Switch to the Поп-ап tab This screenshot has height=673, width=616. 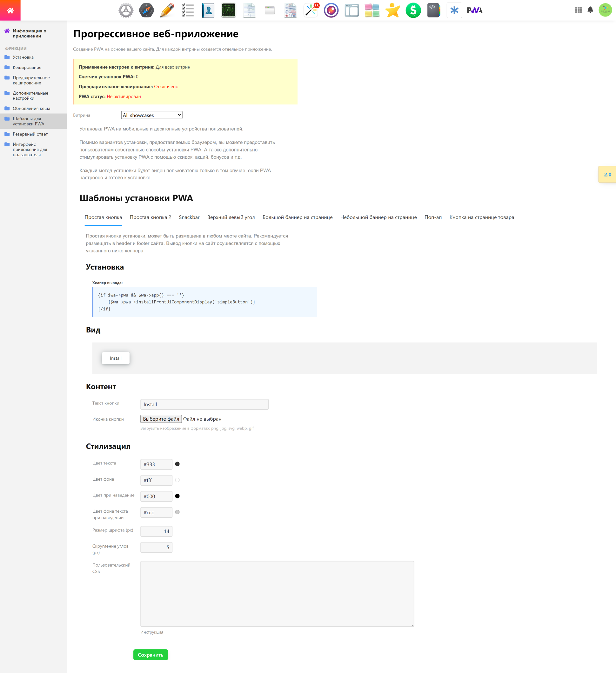point(433,217)
